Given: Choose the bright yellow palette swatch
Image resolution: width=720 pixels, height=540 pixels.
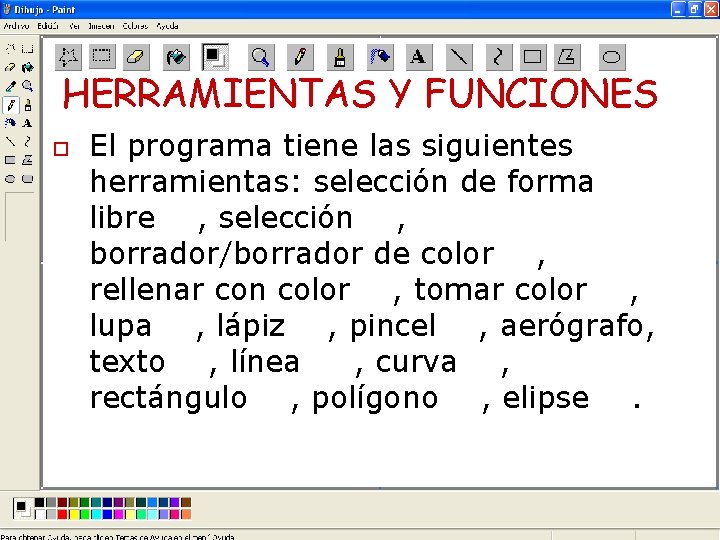Looking at the screenshot, I should (73, 514).
